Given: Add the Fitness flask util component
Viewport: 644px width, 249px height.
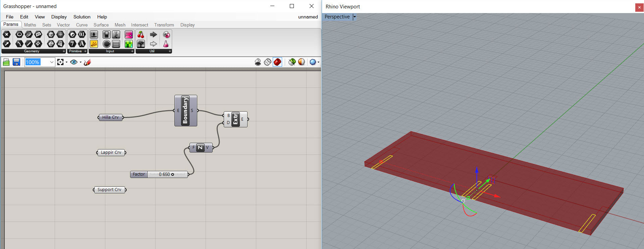Looking at the screenshot, I should 166,44.
